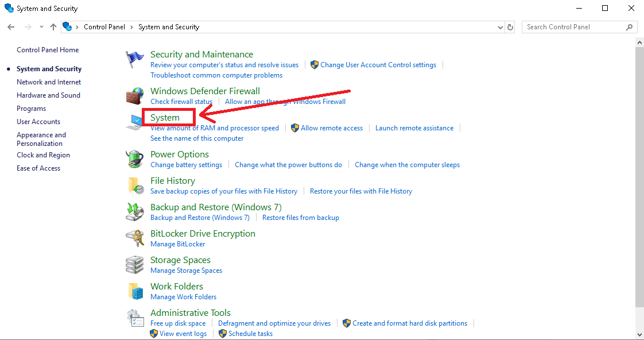Go back with the Back arrow
Image resolution: width=644 pixels, height=340 pixels.
[11, 27]
